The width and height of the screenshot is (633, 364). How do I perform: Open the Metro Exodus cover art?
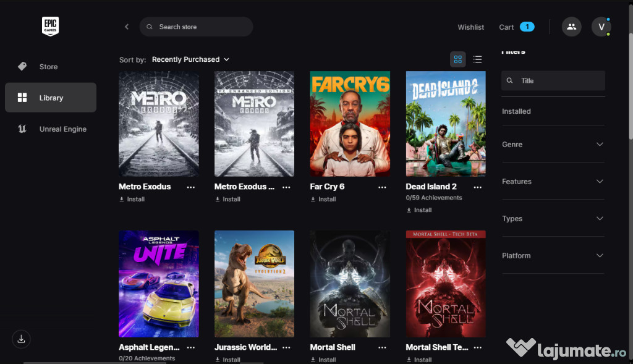point(159,124)
